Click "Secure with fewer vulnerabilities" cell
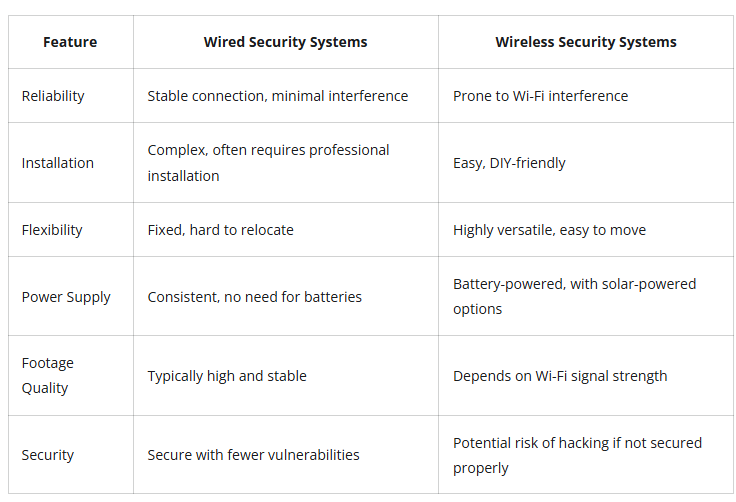This screenshot has width=736, height=502. (x=253, y=455)
